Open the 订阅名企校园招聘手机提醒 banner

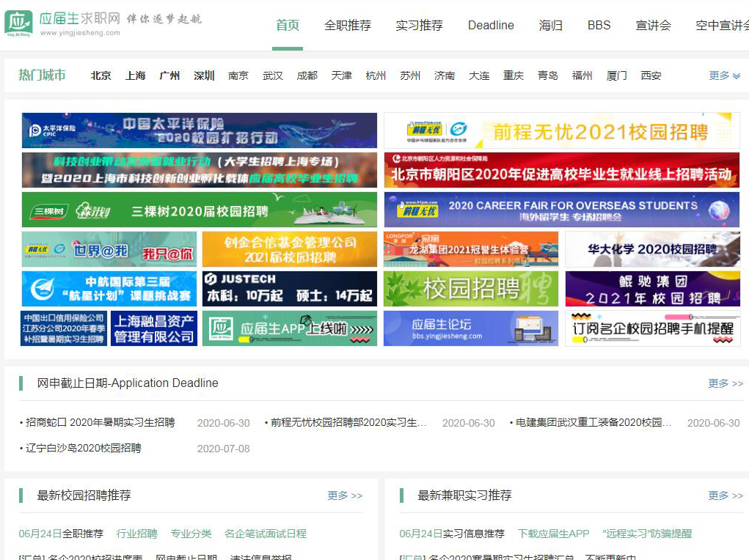[652, 328]
